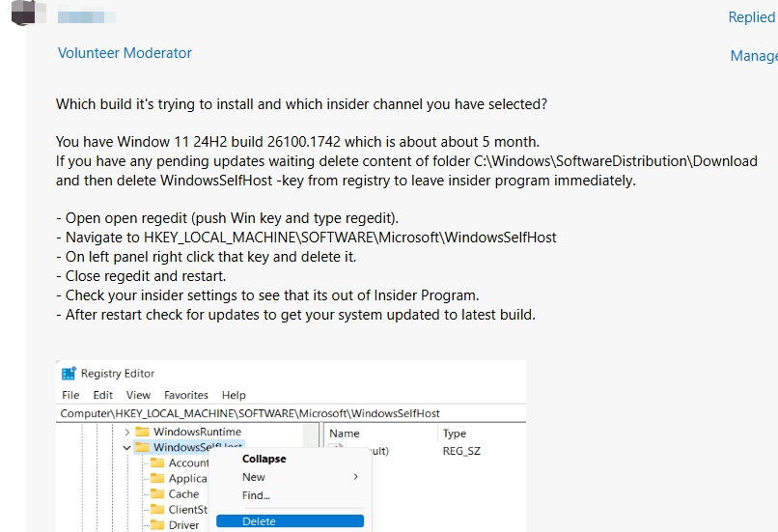The image size is (778, 532).
Task: Choose Collapse in the context menu
Action: tap(290, 459)
